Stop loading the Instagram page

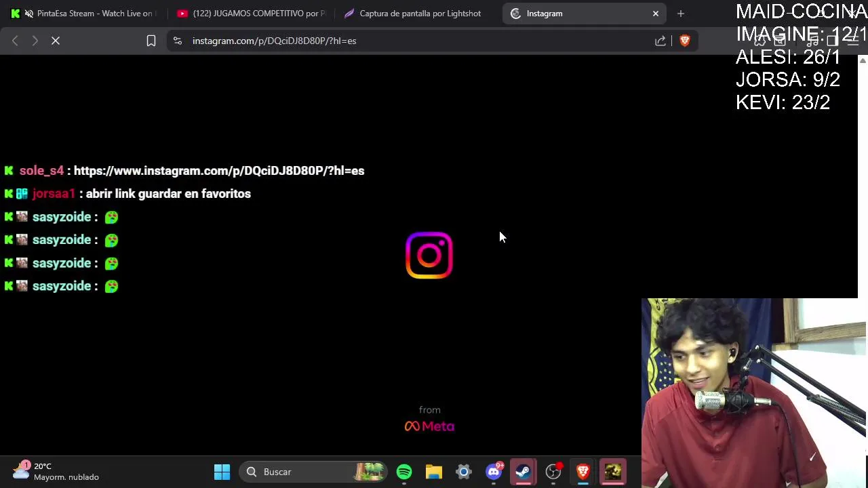[56, 41]
